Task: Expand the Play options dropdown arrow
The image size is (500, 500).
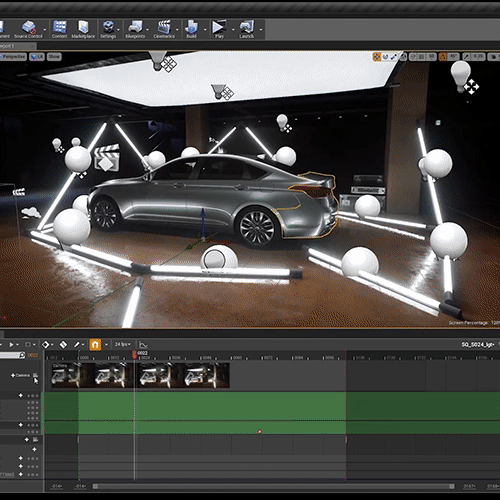Action: pos(233,30)
